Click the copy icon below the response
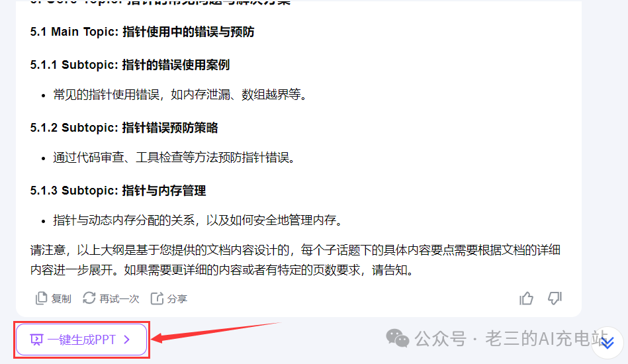Image resolution: width=628 pixels, height=364 pixels. (x=41, y=298)
